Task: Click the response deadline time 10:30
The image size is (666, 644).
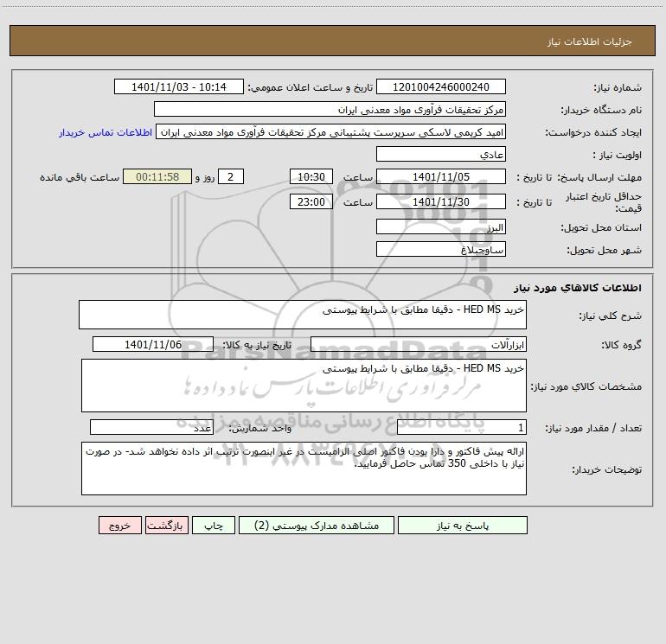Action: 311,177
